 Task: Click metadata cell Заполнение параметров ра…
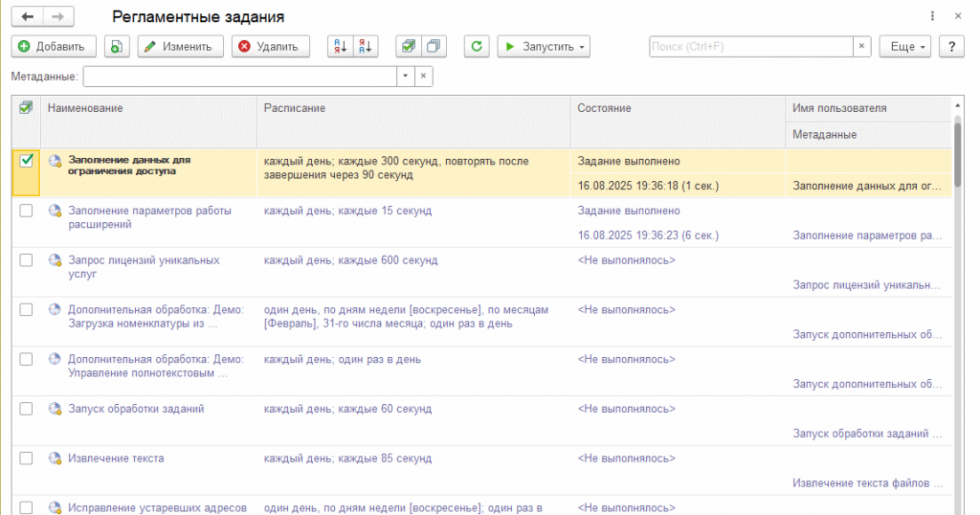[867, 235]
